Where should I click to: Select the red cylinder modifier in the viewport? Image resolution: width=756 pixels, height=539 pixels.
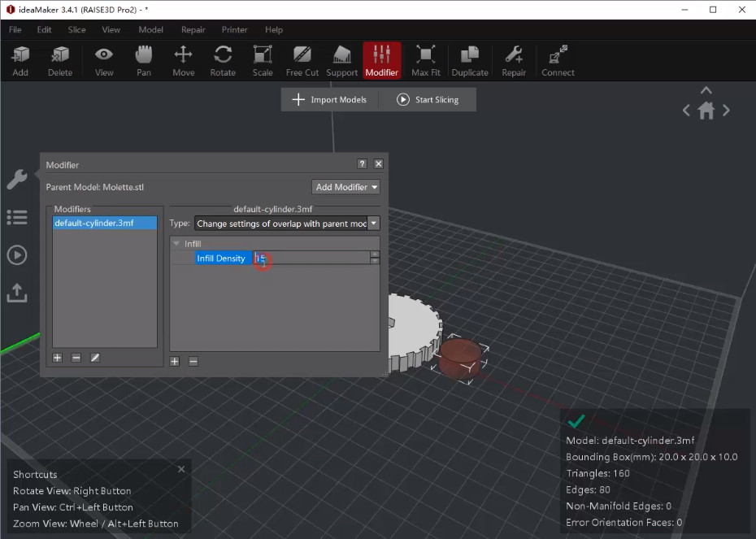(459, 358)
